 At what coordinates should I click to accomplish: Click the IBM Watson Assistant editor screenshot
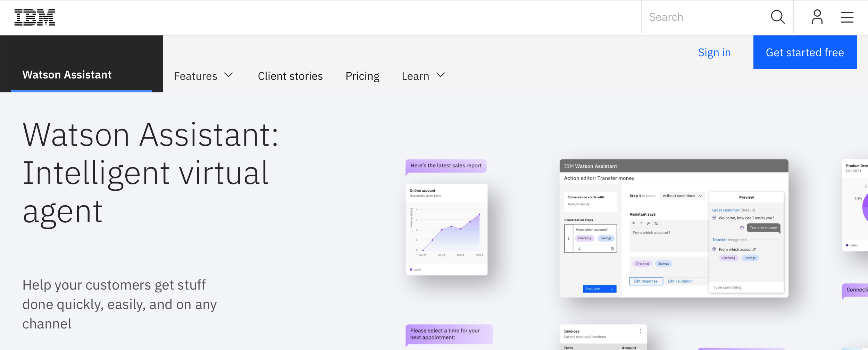click(x=674, y=228)
